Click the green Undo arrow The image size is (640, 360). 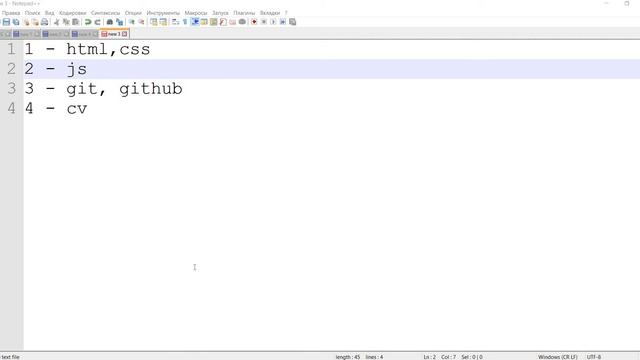coord(88,22)
